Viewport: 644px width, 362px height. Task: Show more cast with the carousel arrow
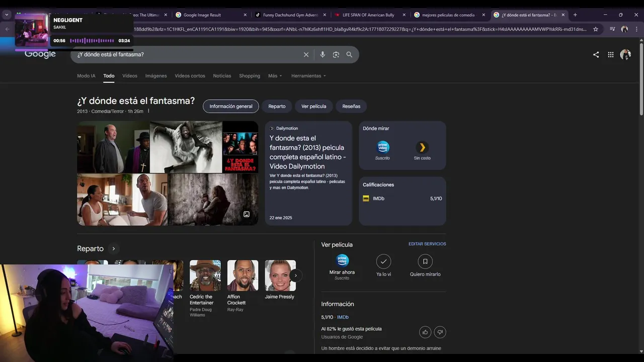pos(296,275)
